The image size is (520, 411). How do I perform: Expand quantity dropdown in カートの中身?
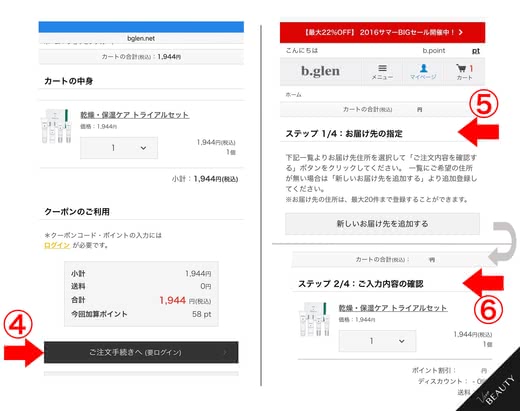point(119,148)
